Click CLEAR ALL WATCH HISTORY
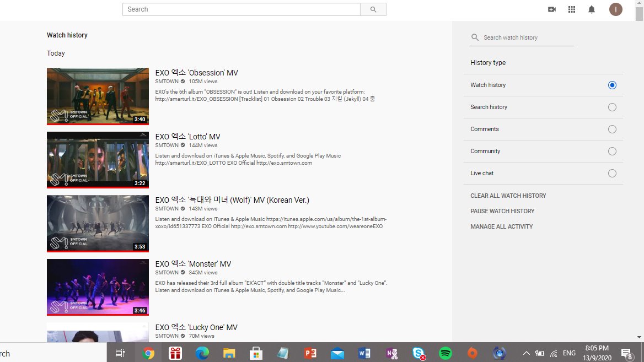 pos(508,196)
